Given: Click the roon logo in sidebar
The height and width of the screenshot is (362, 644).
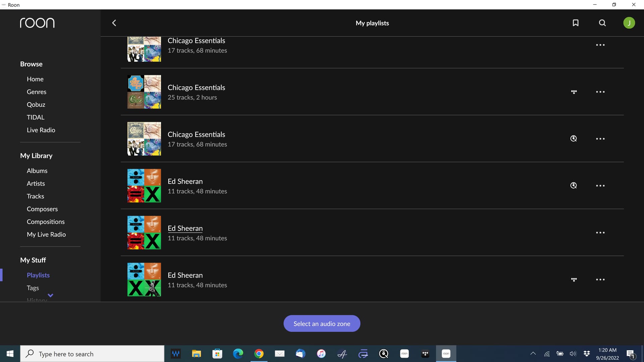Looking at the screenshot, I should (37, 23).
